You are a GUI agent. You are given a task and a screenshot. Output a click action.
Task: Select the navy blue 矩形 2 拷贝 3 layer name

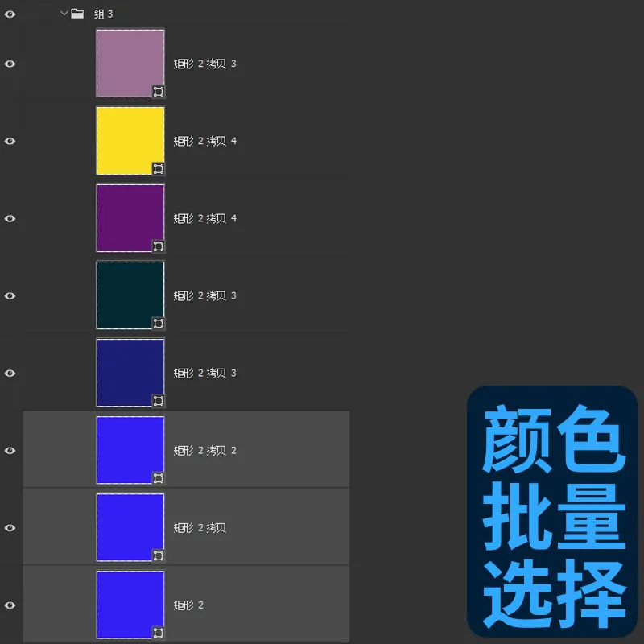coord(205,373)
